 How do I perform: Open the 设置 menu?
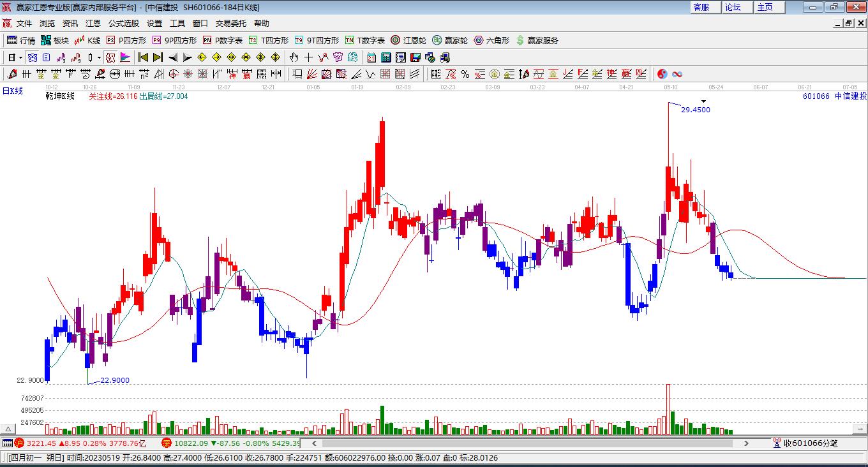(154, 24)
